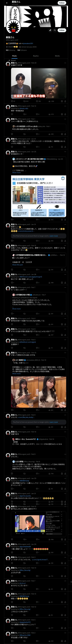Image resolution: width=72 pixels, height=644 pixels.
Task: Expand "Show more" in 大学受験合格大作戦 quoted post
Action: [16, 309]
